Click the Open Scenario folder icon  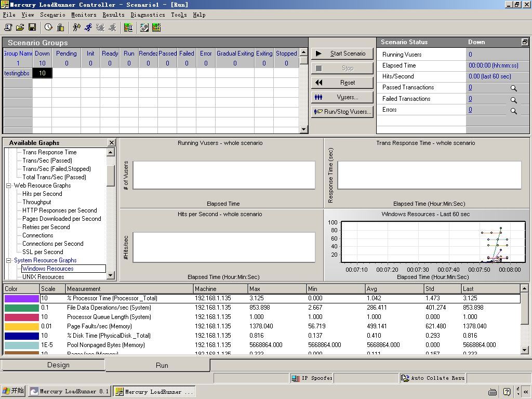20,28
